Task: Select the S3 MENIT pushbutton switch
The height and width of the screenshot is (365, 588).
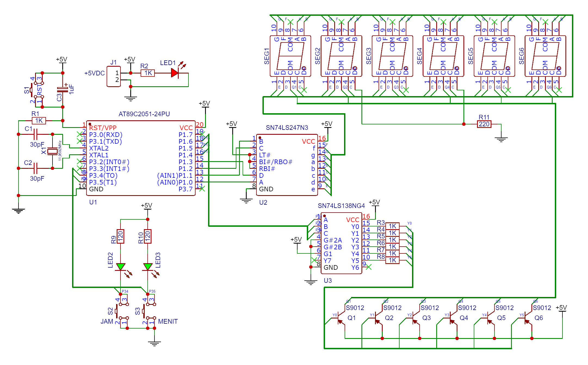Action: (x=149, y=311)
